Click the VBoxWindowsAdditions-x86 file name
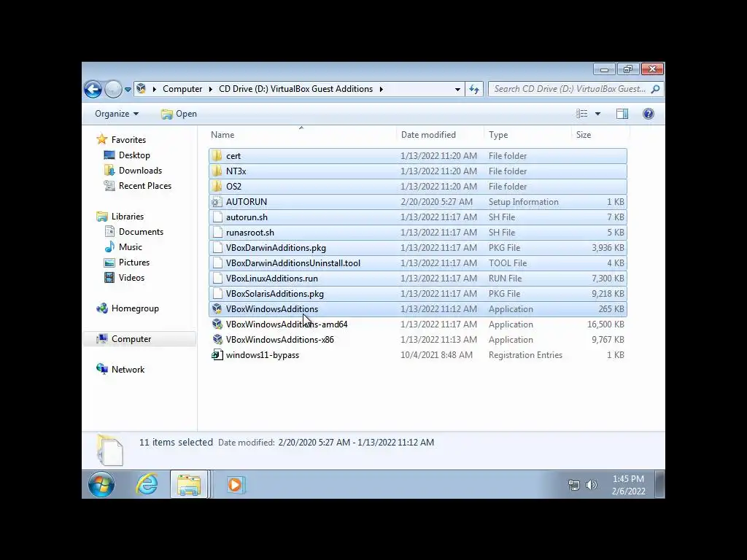This screenshot has width=747, height=560. click(x=279, y=340)
